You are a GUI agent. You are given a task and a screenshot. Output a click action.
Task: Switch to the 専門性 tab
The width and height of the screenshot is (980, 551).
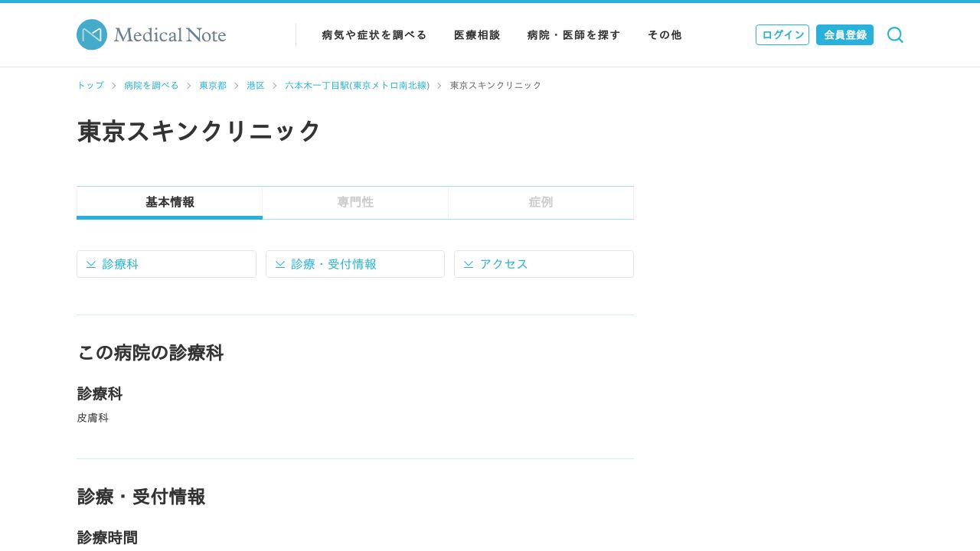coord(355,202)
